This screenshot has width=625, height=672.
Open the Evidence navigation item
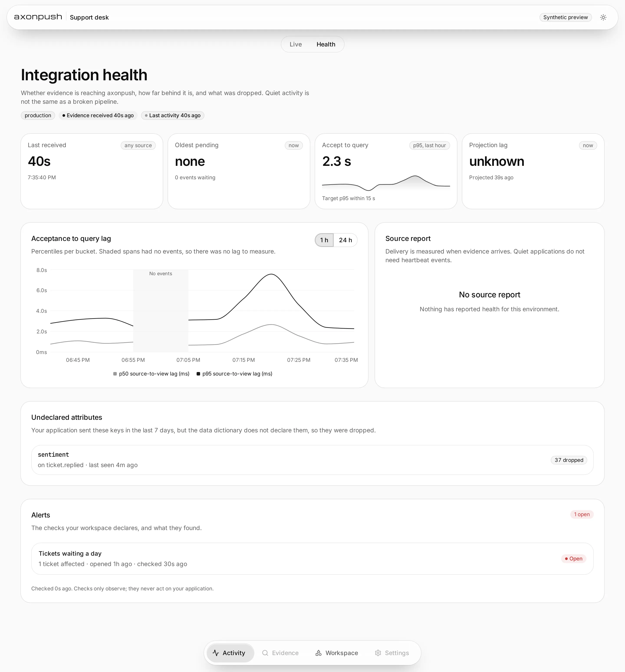pyautogui.click(x=280, y=653)
